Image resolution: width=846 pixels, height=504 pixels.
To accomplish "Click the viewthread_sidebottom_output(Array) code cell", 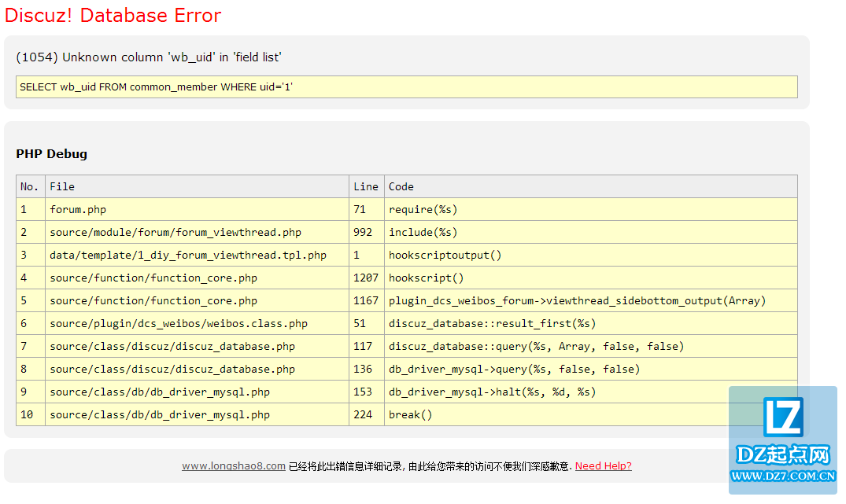I will [591, 301].
